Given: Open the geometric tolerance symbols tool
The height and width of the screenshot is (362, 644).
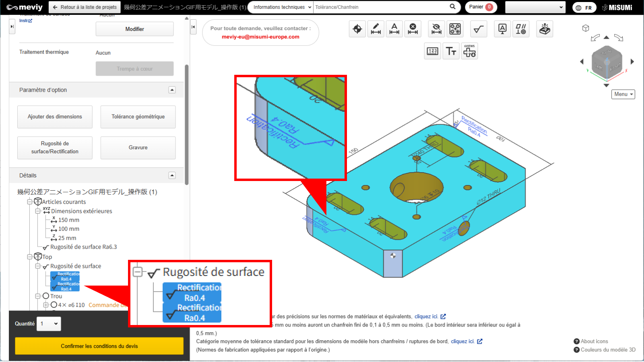Looking at the screenshot, I should [521, 29].
